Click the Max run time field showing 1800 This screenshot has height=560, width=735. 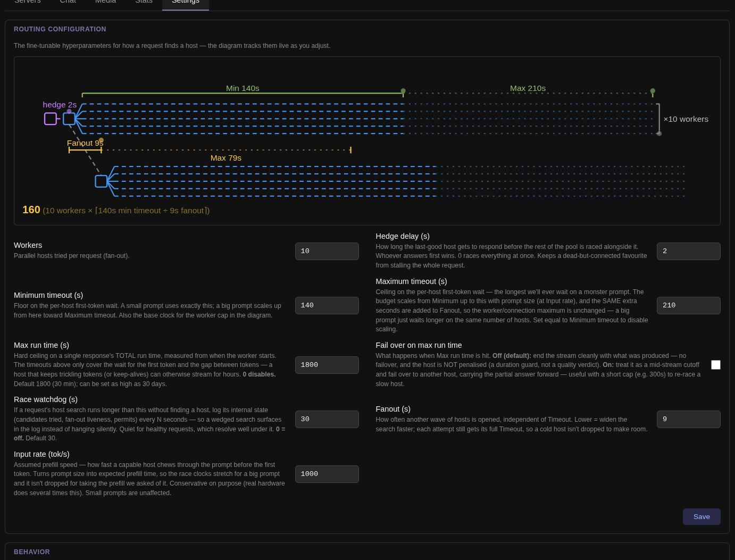[x=327, y=365]
